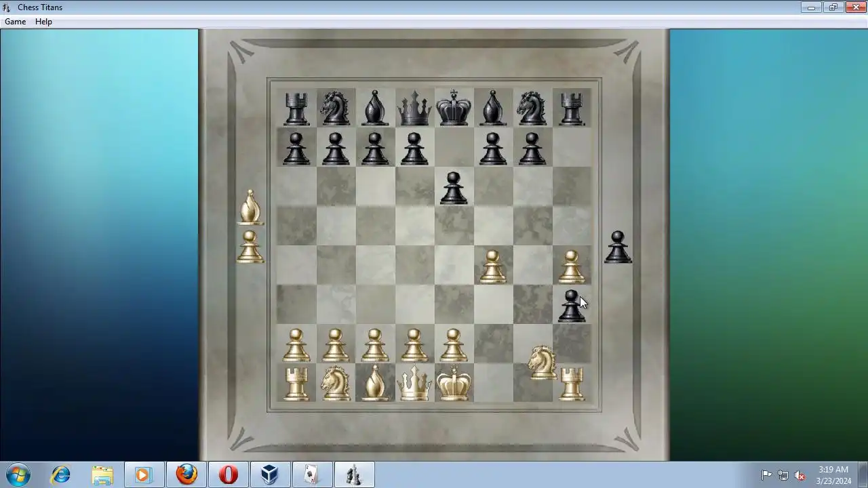Image resolution: width=868 pixels, height=488 pixels.
Task: Select the white bishop on c1
Action: click(x=375, y=384)
